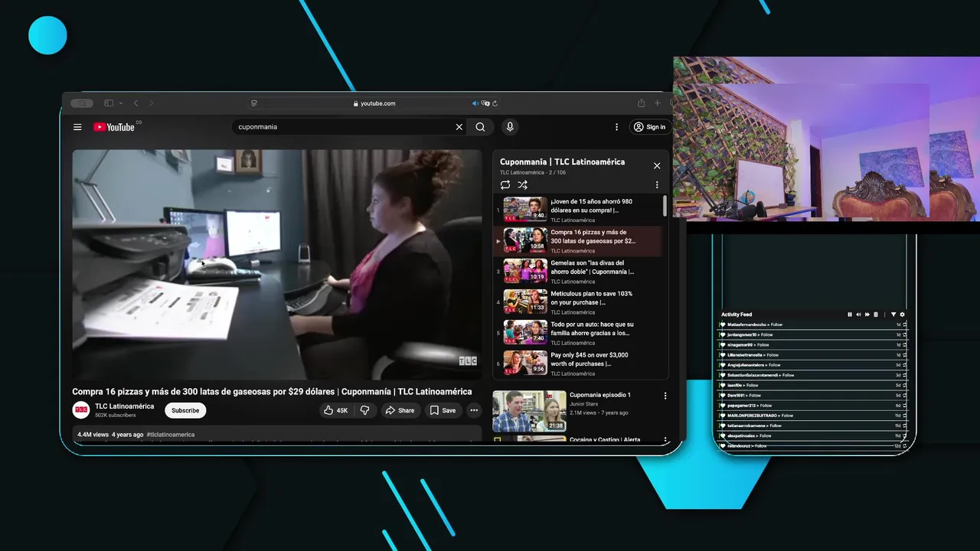Click the video player to pause
The width and height of the screenshot is (980, 551).
pos(276,264)
